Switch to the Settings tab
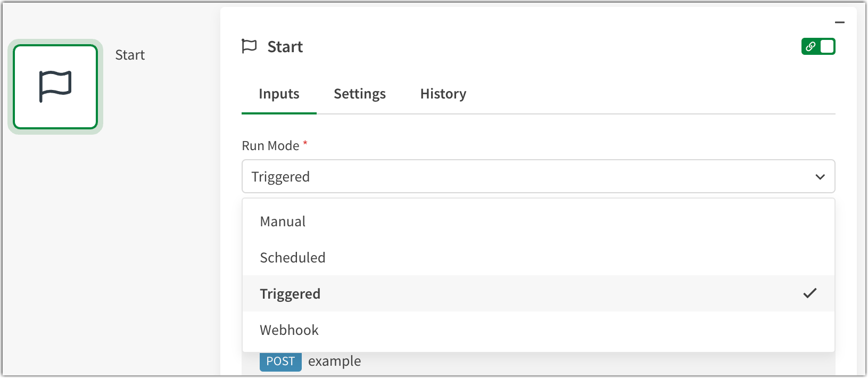Viewport: 868px width, 378px height. pyautogui.click(x=359, y=94)
